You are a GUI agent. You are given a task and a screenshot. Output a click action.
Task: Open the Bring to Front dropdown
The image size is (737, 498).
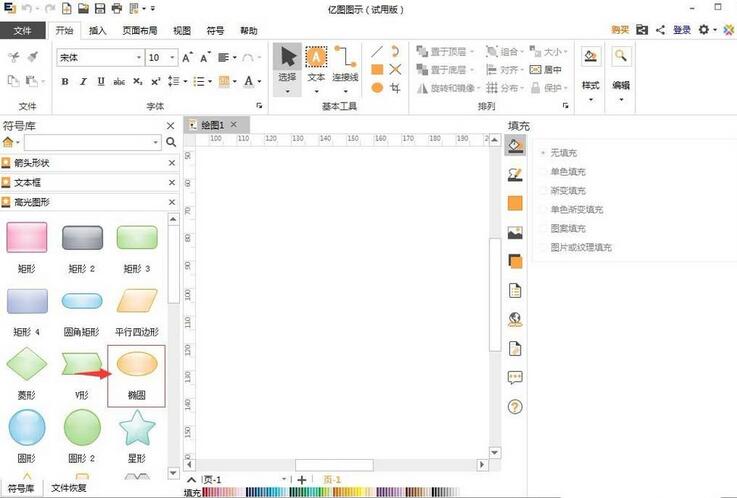[472, 52]
